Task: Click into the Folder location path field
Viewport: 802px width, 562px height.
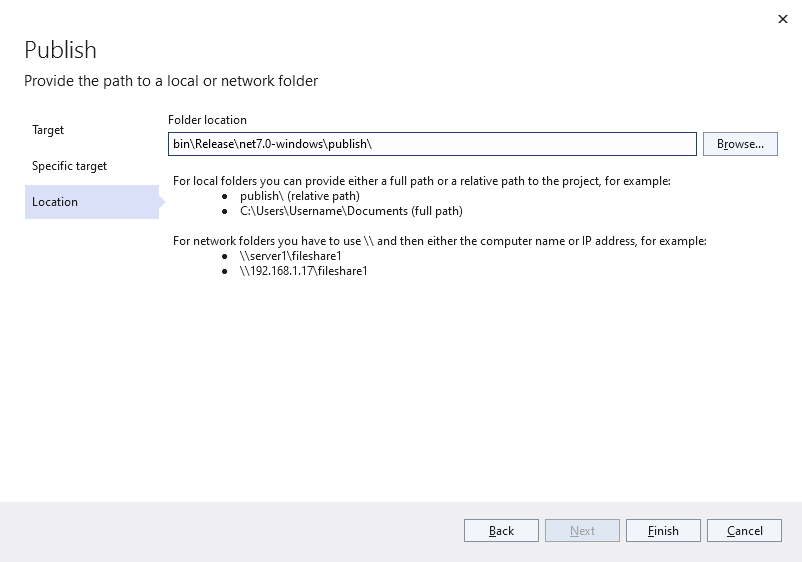Action: 432,144
